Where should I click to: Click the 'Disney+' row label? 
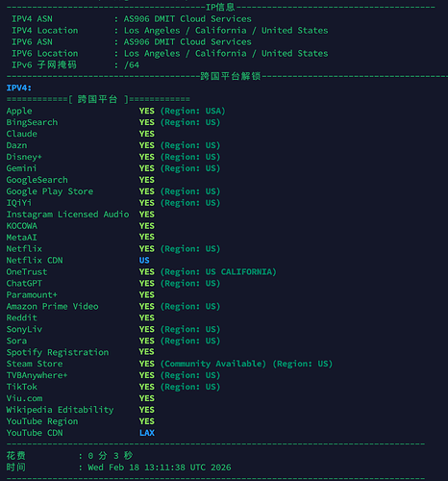pos(24,157)
